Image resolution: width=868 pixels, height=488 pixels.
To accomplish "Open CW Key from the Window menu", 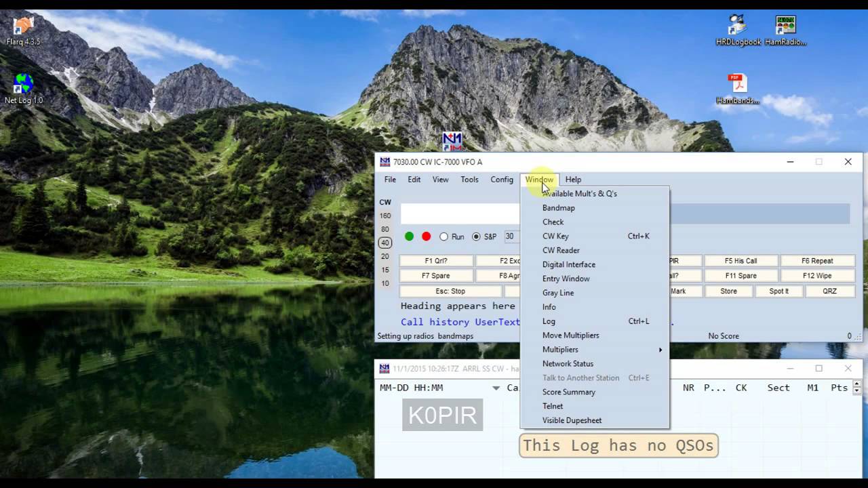I will (x=595, y=237).
